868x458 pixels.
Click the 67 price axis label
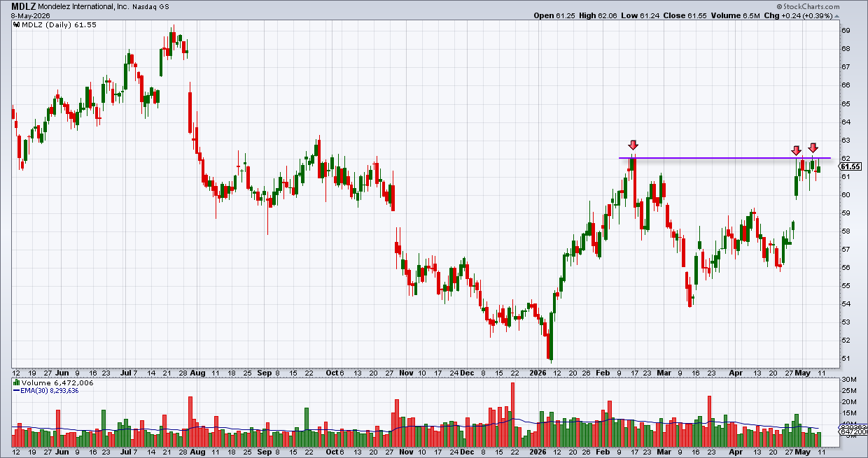[x=846, y=67]
